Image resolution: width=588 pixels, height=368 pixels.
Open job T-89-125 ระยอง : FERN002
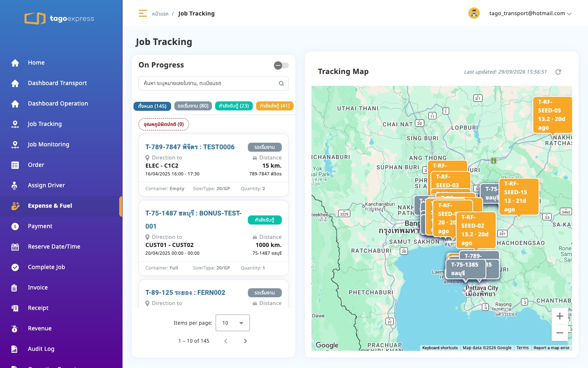tap(185, 293)
